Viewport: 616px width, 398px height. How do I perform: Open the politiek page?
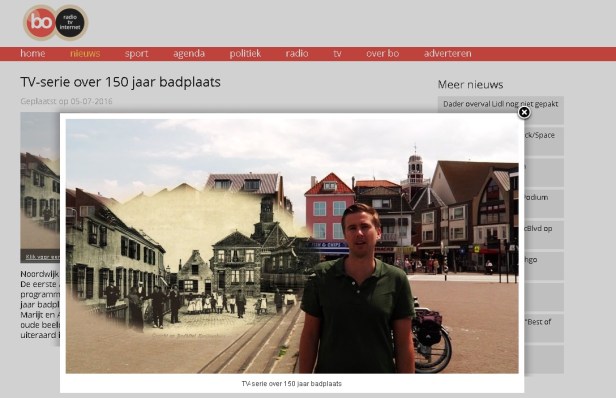click(245, 53)
